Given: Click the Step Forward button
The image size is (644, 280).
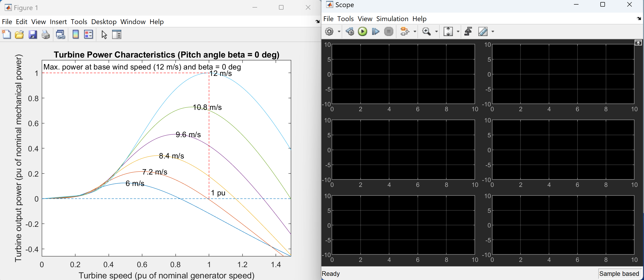Looking at the screenshot, I should (375, 32).
